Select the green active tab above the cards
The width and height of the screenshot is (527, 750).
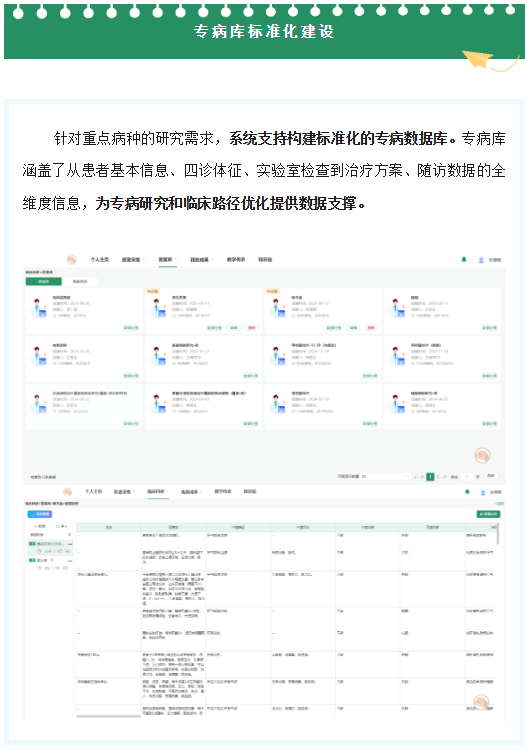(x=44, y=282)
